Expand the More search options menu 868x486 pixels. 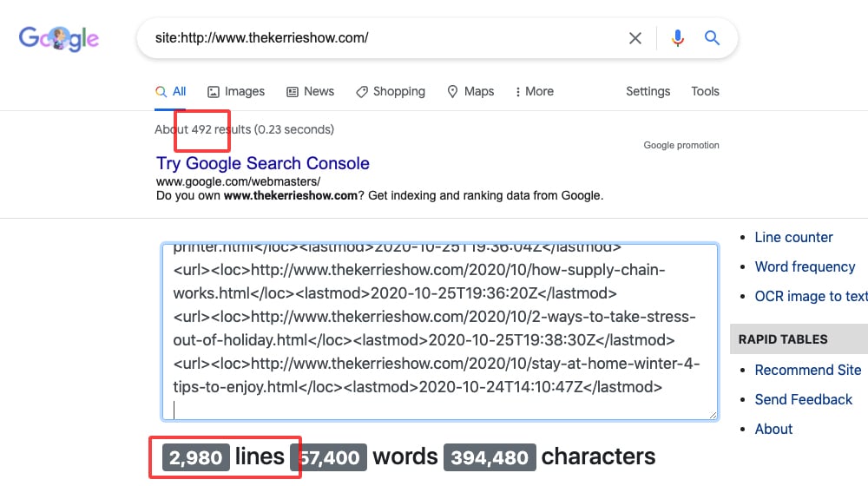tap(534, 91)
